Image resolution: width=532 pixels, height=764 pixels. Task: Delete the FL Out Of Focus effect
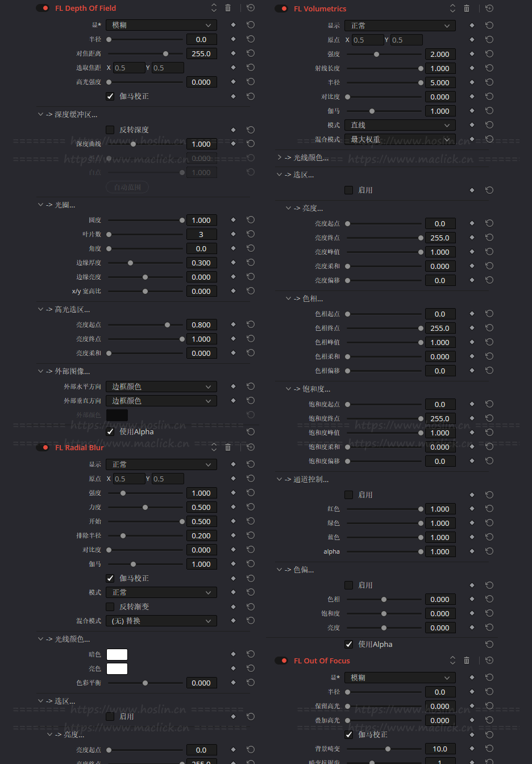[x=467, y=661]
